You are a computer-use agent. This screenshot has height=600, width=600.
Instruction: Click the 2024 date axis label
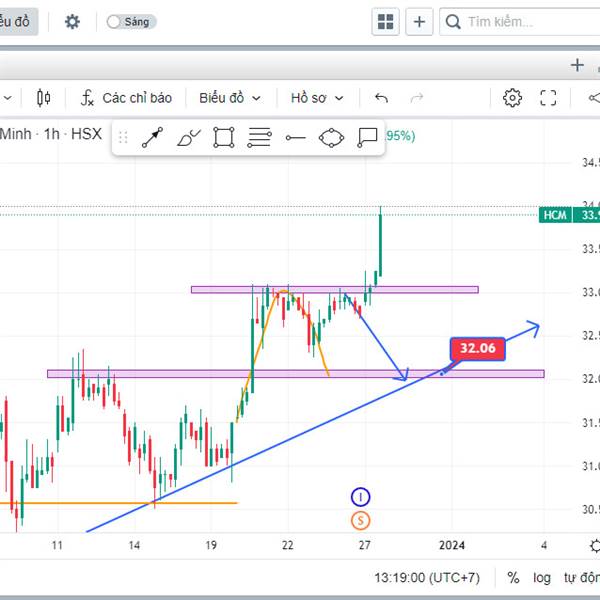click(x=452, y=545)
